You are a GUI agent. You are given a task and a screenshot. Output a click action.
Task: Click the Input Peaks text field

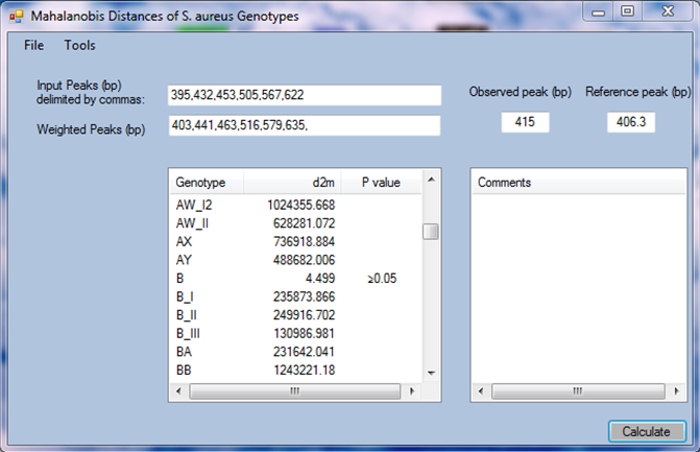pos(304,95)
